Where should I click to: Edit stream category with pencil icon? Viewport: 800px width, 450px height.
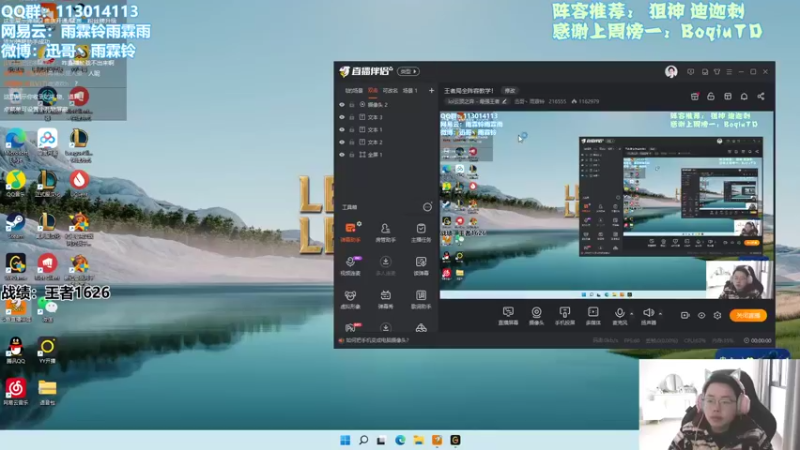point(504,102)
